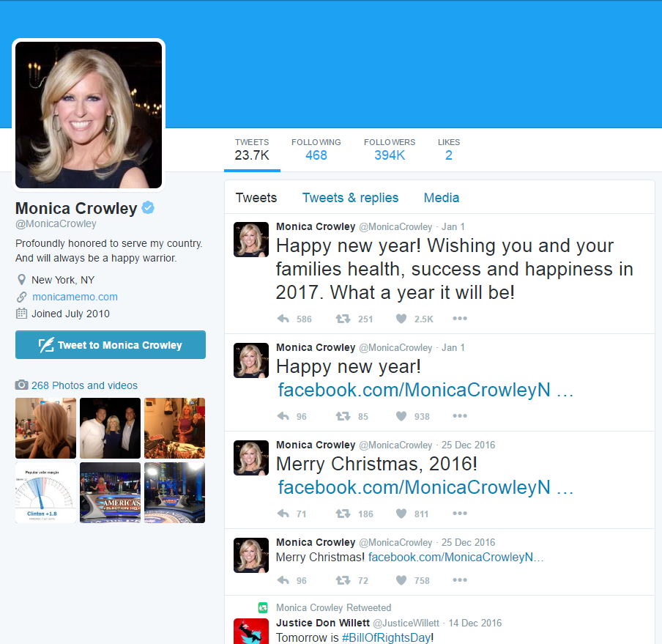Click the camera icon beside Photos and videos
The height and width of the screenshot is (644, 662).
tap(21, 385)
